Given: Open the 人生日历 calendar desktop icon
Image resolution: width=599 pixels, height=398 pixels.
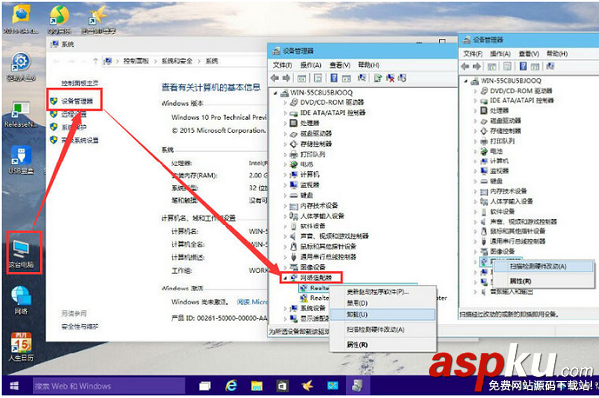Looking at the screenshot, I should tap(21, 347).
